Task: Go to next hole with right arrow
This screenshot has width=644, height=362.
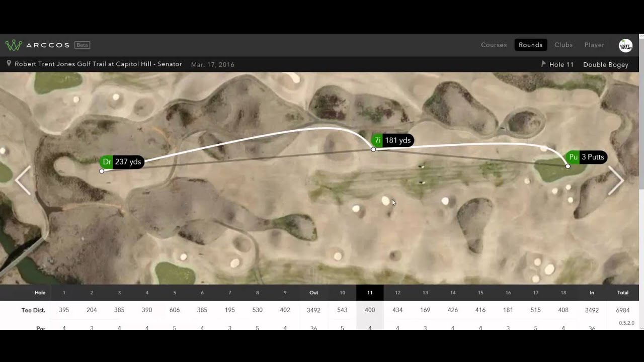Action: [616, 180]
